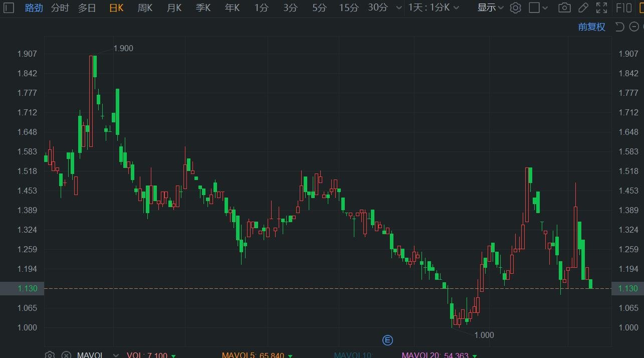Remove the MAVOL indicator with X icon
644x358 pixels.
[66, 355]
